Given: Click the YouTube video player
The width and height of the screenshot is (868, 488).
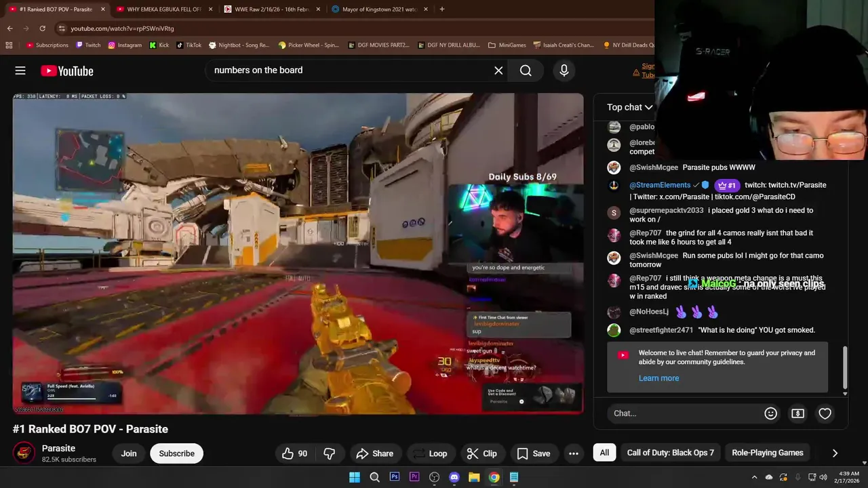Looking at the screenshot, I should [x=298, y=253].
